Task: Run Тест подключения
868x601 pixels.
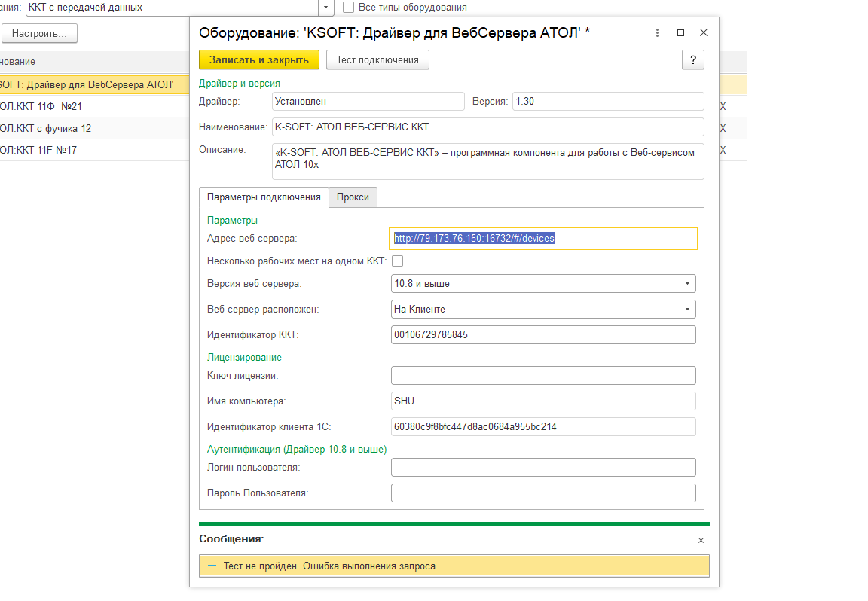Action: [377, 59]
